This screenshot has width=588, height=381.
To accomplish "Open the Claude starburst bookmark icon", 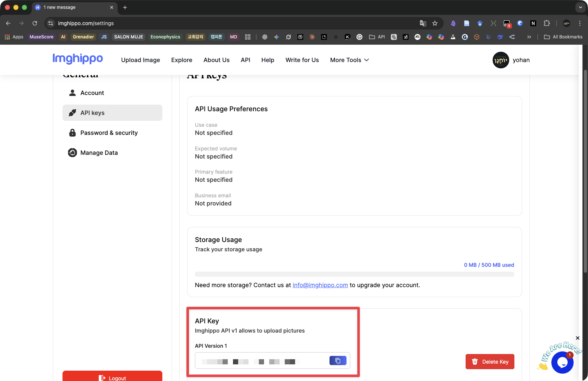I will [x=312, y=37].
